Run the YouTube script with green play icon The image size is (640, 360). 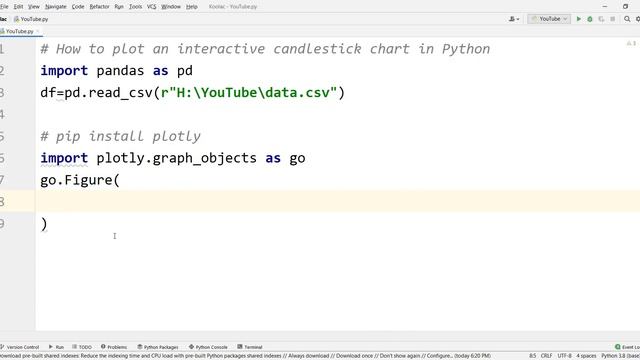pyautogui.click(x=578, y=19)
